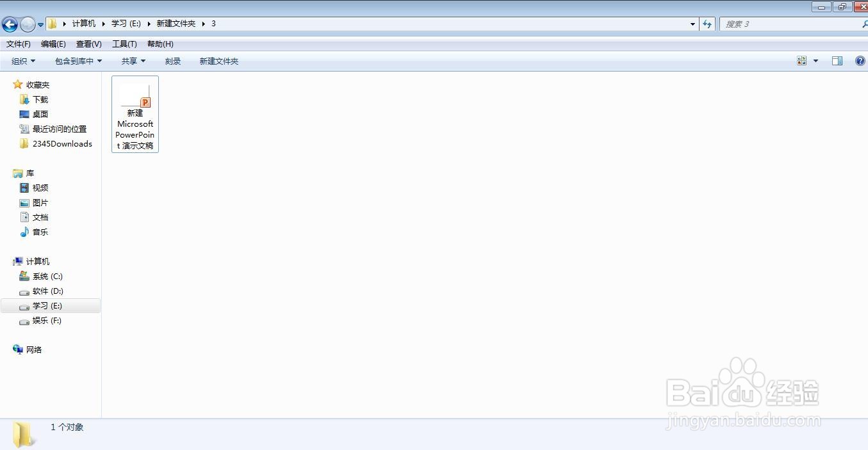Click the 文档 library icon
Screen dimensions: 868x450
click(x=24, y=217)
